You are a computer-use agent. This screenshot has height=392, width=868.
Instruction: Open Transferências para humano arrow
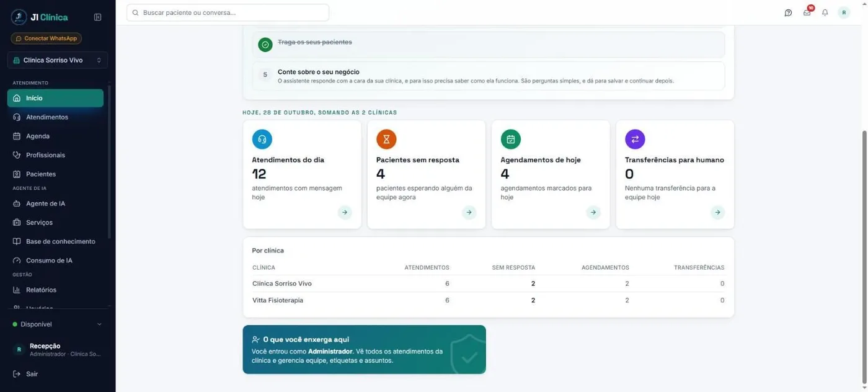pyautogui.click(x=717, y=212)
